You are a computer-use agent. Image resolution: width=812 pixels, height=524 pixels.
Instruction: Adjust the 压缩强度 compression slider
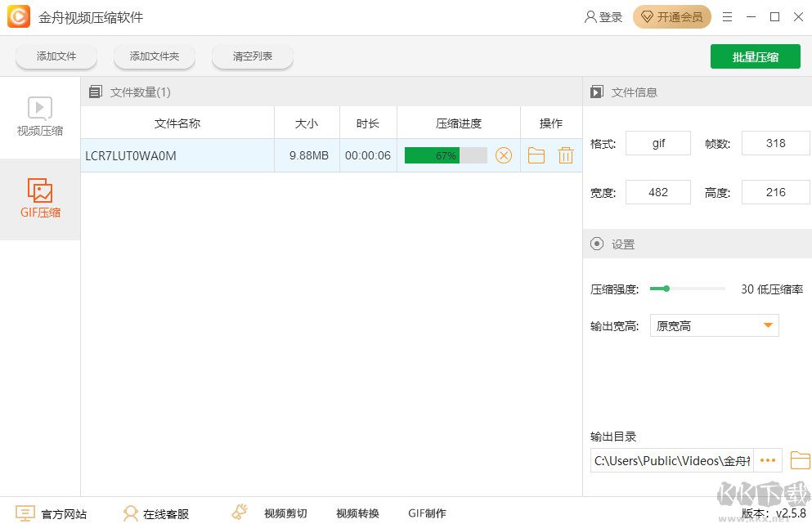[666, 288]
